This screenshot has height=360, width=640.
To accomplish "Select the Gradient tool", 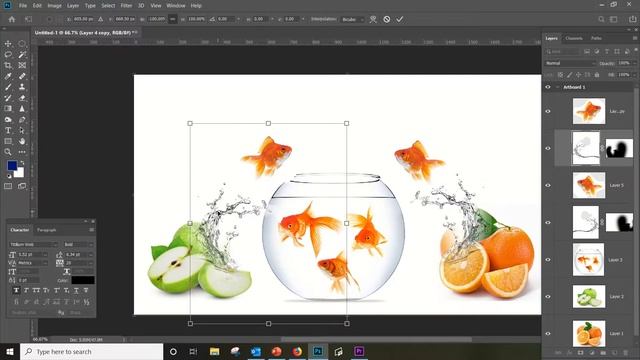I will point(8,109).
